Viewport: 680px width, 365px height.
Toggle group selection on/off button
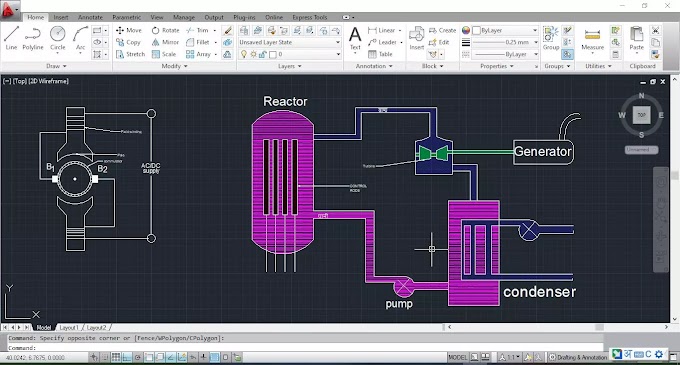(x=567, y=54)
